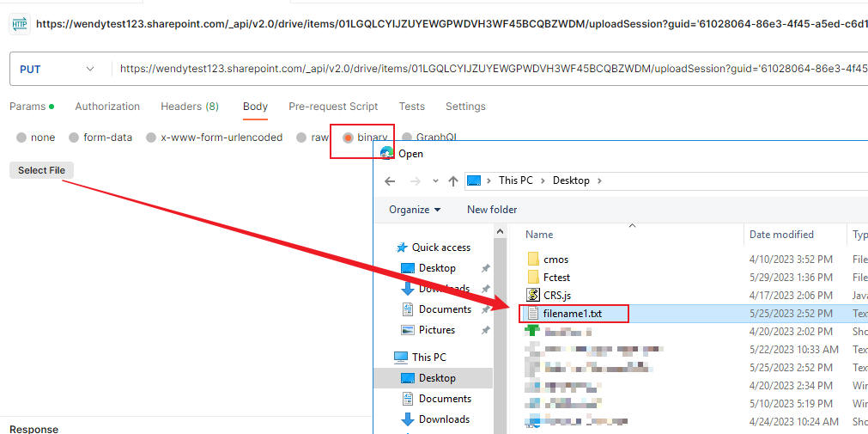Click the computer icon in address bar
The image size is (868, 434).
[474, 180]
